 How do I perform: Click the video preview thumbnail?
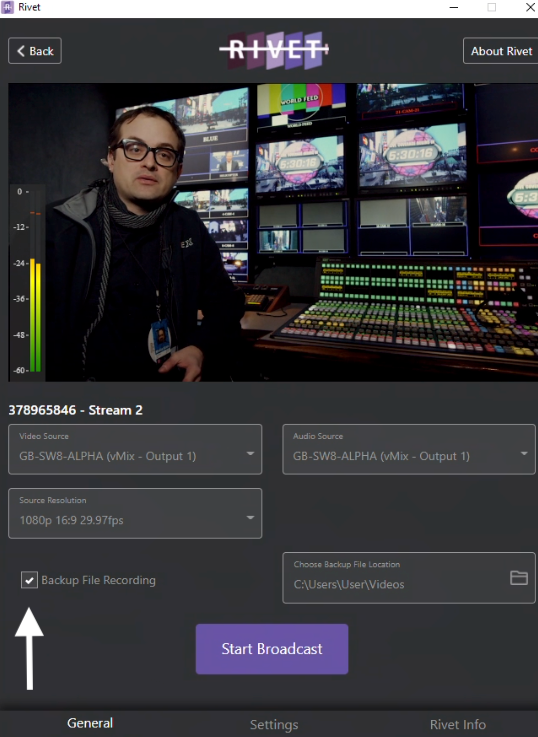273,232
